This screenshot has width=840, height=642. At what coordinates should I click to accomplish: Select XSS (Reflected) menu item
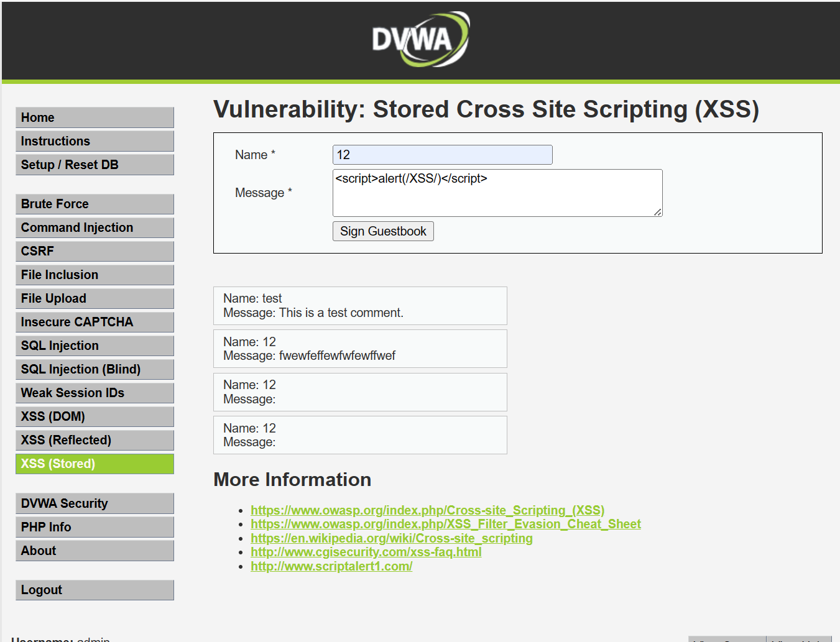point(95,440)
